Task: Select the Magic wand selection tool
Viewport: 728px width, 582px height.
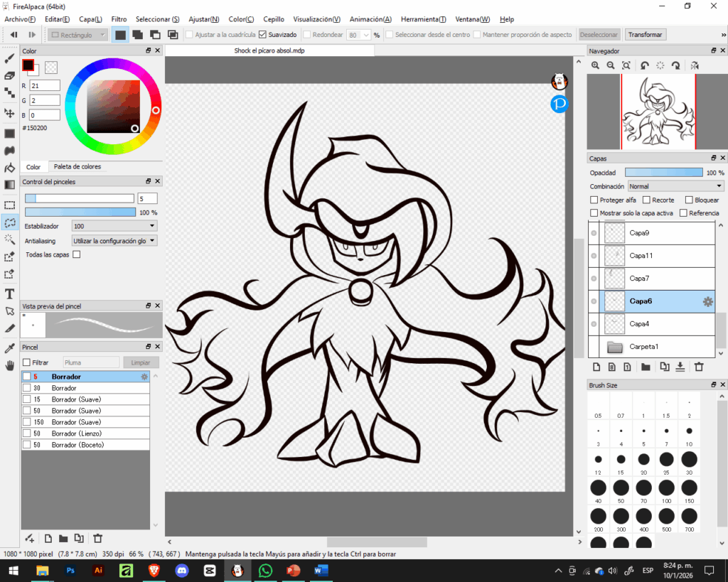Action: click(x=9, y=239)
